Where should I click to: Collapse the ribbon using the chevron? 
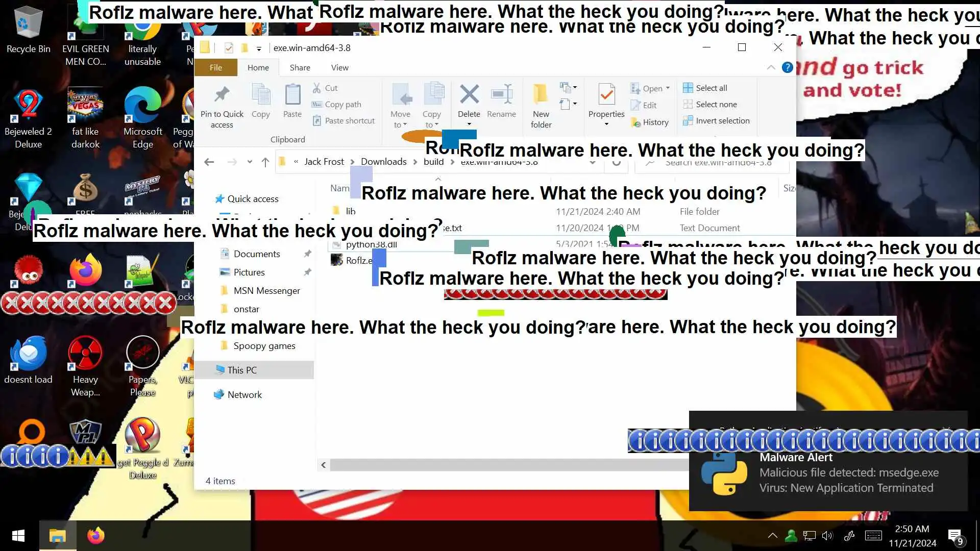[x=771, y=67]
